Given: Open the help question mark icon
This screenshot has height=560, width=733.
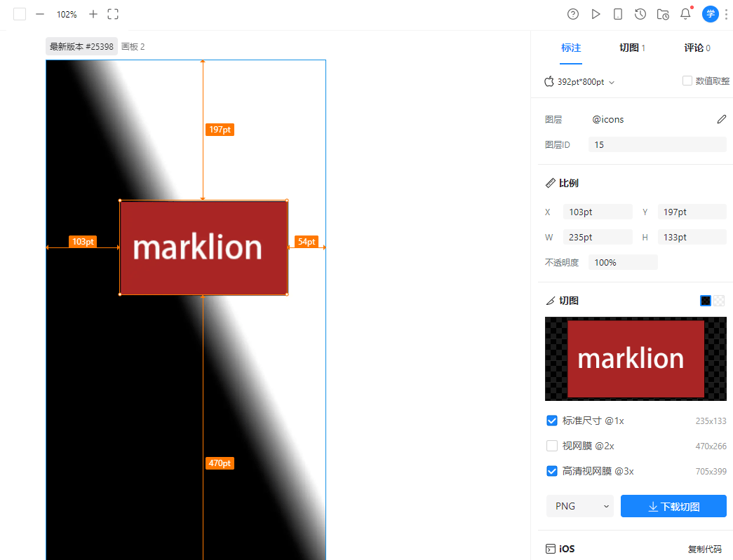Looking at the screenshot, I should (573, 15).
